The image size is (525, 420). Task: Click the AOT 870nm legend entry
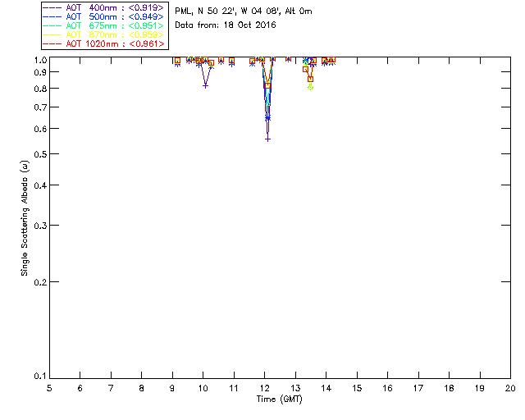coord(103,34)
